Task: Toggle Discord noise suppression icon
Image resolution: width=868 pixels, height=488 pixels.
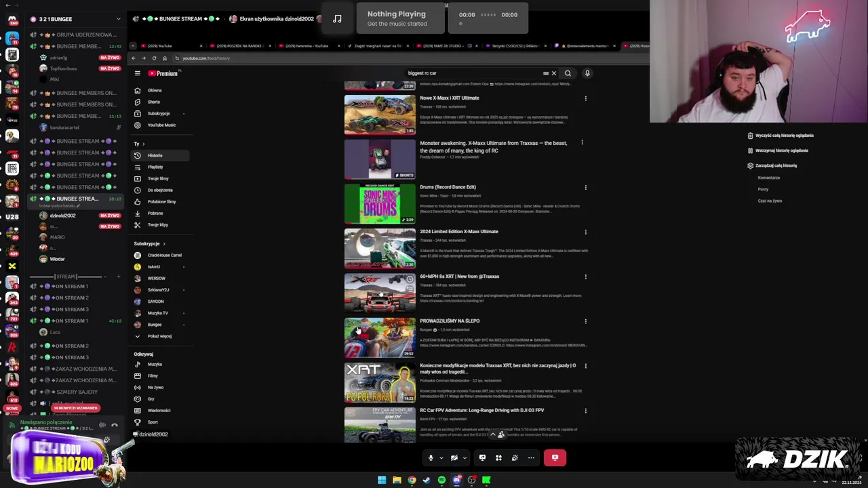Action: [102, 425]
